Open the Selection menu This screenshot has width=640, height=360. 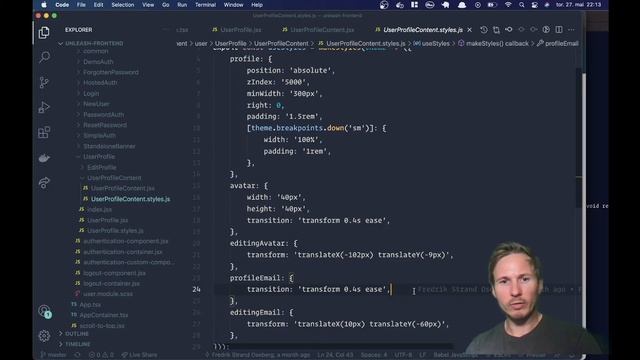point(122,5)
